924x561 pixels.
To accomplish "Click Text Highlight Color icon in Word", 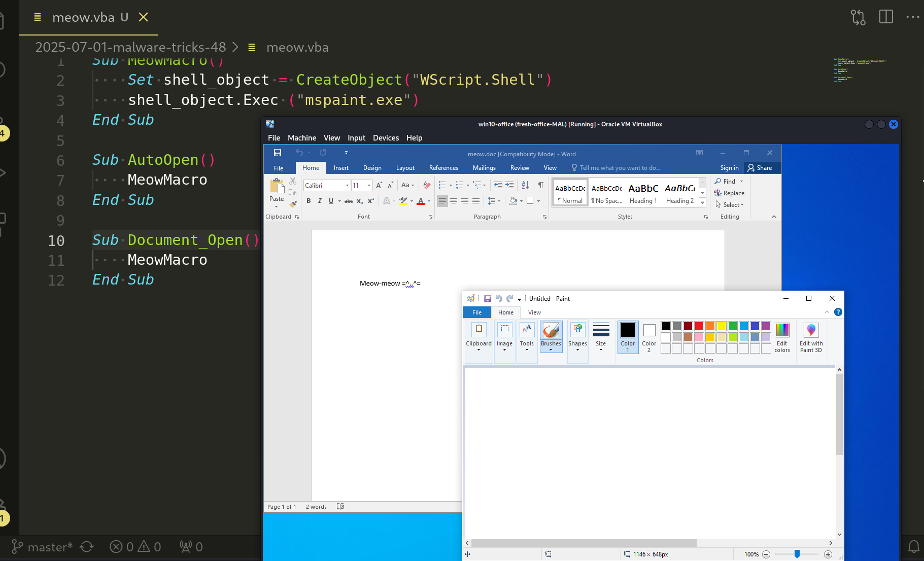I will 403,201.
